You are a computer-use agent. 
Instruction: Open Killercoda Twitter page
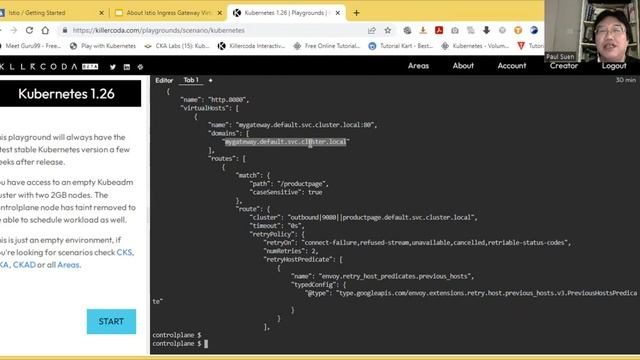click(x=113, y=67)
